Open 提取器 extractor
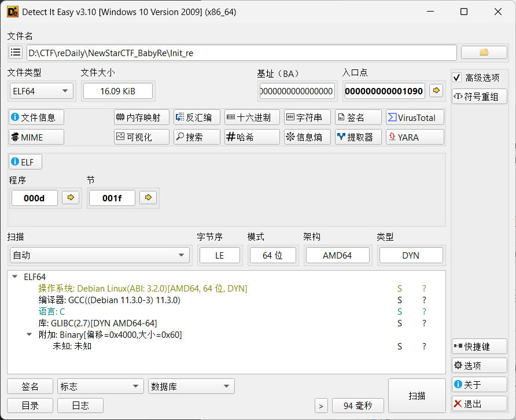Screen dimensions: 516x420 pyautogui.click(x=358, y=137)
